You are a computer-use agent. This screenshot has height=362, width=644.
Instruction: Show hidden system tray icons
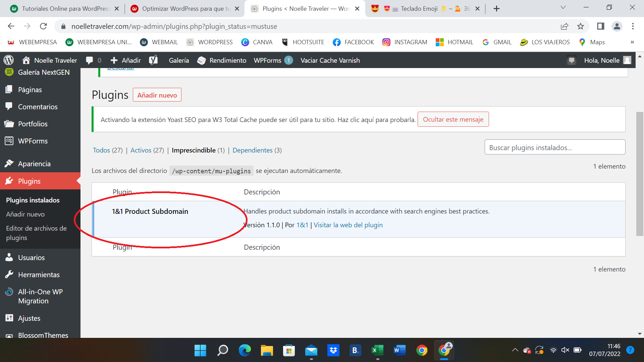[x=515, y=350]
